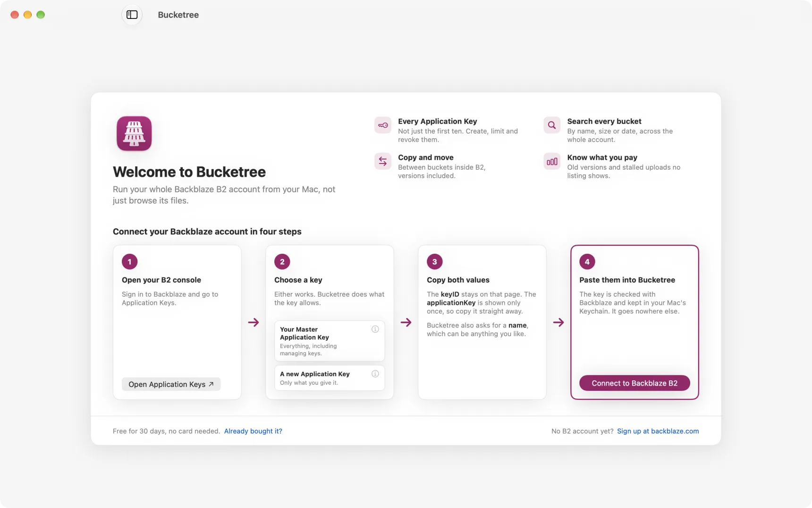Click the 'No B2 account yet?' text
812x508 pixels.
(x=583, y=431)
